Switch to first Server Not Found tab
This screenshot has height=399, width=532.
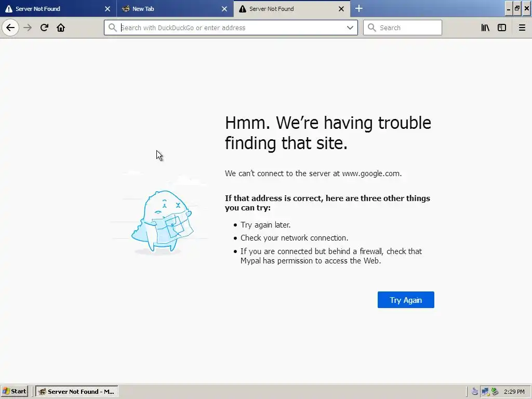pyautogui.click(x=58, y=9)
